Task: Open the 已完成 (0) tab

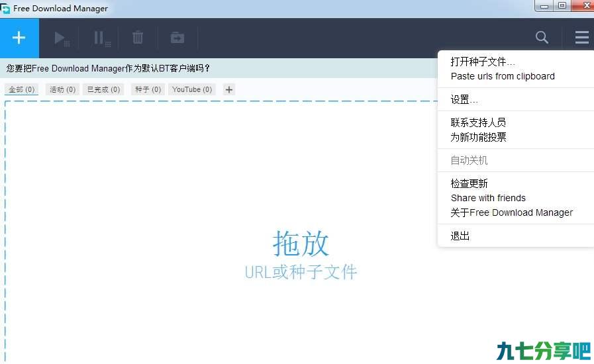Action: point(103,89)
